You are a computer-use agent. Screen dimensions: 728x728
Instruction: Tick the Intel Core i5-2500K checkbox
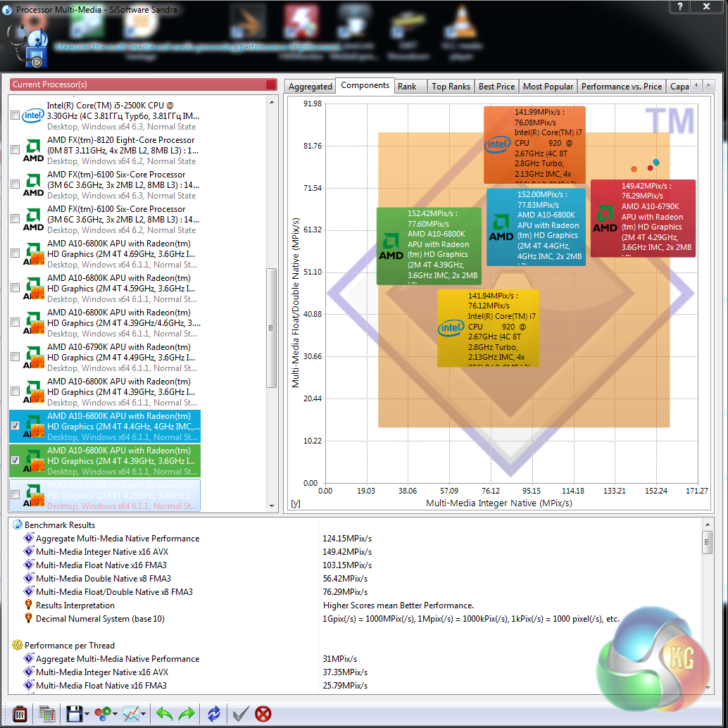[x=15, y=115]
